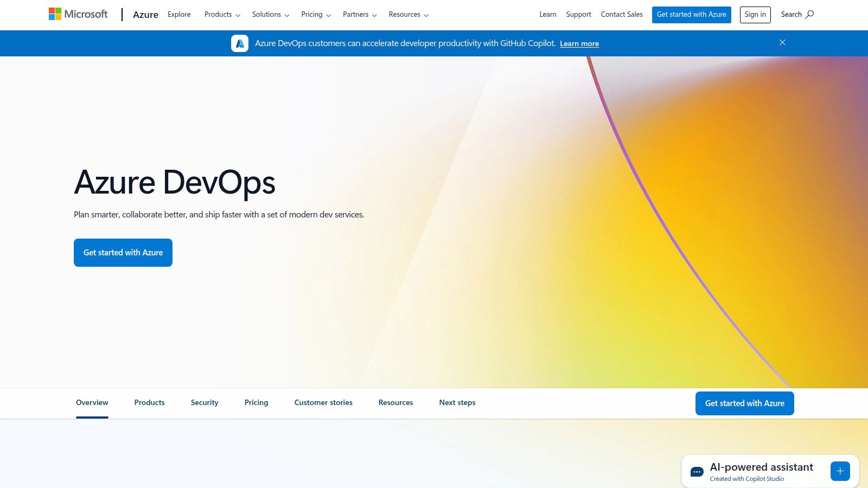Image resolution: width=868 pixels, height=488 pixels.
Task: Click the header Get started with Azure button
Action: 691,15
